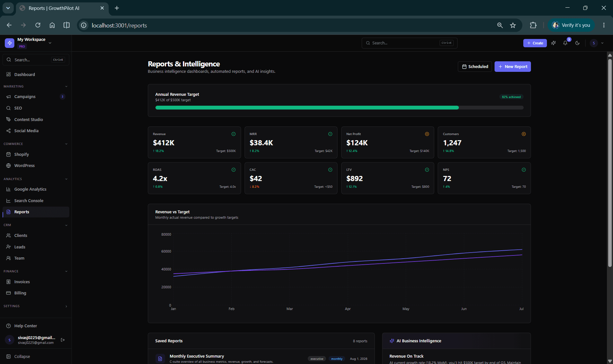Open the browser extensions puzzle icon
Viewport: 613px width, 364px height.
533,25
